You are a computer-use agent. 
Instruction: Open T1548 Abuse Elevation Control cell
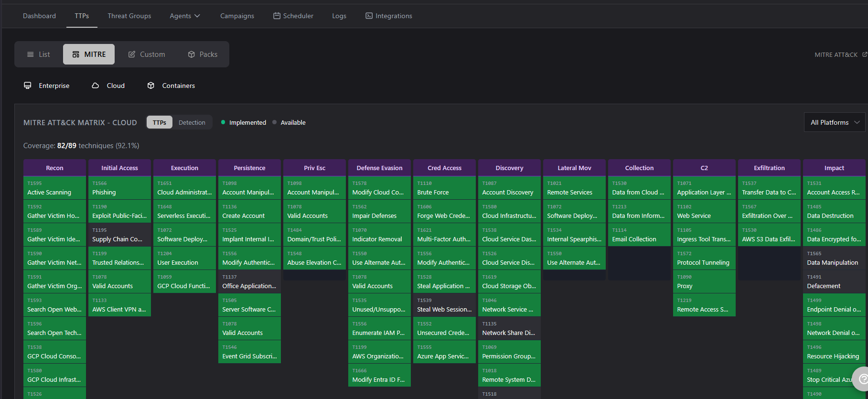click(x=314, y=258)
